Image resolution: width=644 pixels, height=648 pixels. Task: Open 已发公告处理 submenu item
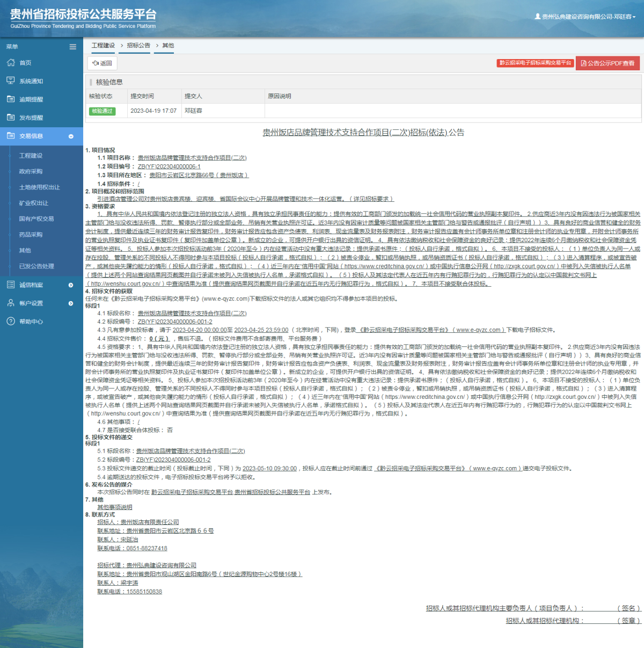[x=36, y=266]
